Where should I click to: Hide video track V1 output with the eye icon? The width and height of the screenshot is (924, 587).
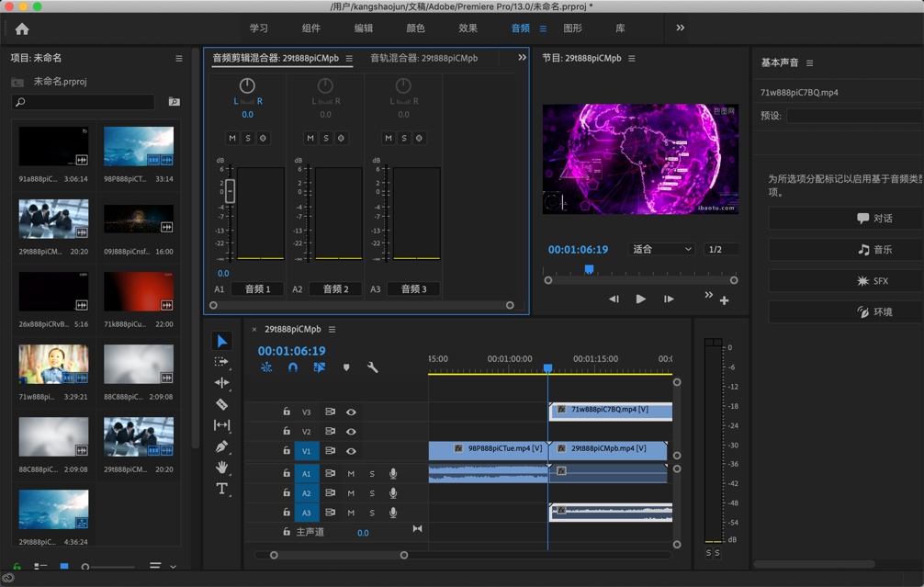[x=350, y=451]
